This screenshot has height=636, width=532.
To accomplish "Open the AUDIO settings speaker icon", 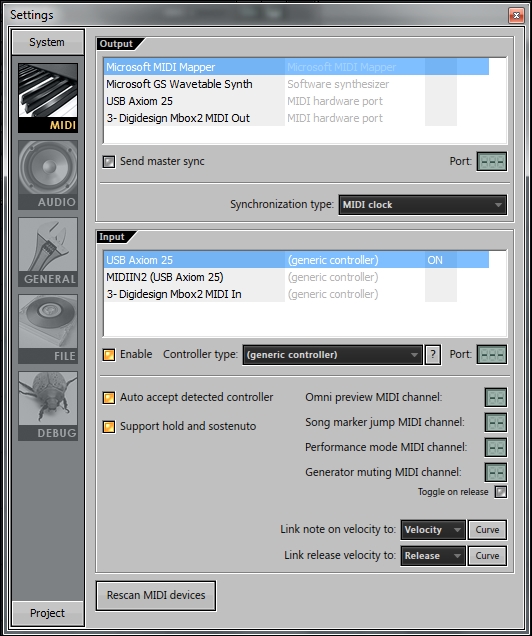I will (x=47, y=175).
